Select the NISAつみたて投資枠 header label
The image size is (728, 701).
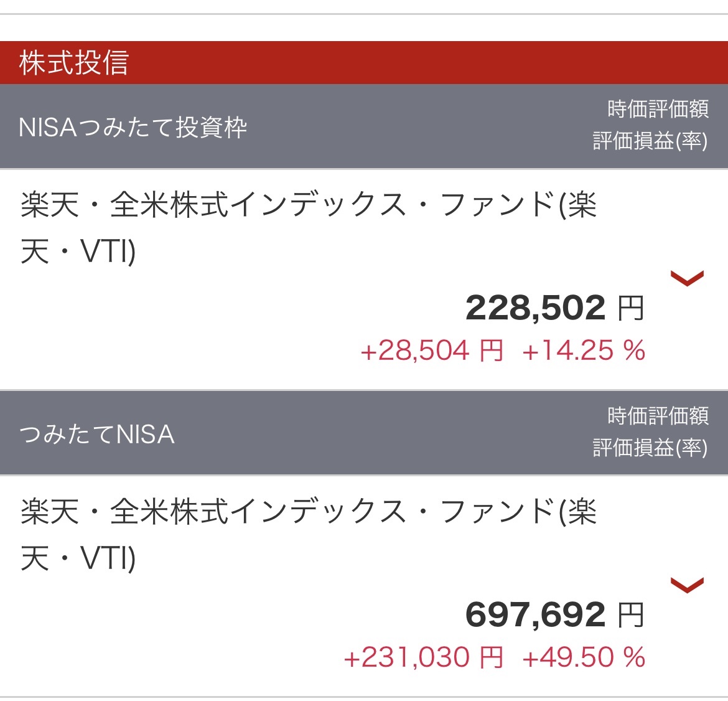(133, 128)
